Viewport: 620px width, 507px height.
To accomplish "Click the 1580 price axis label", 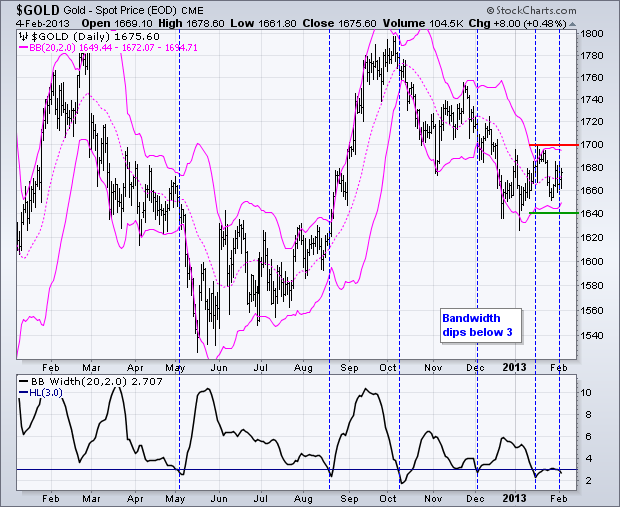I will 592,286.
